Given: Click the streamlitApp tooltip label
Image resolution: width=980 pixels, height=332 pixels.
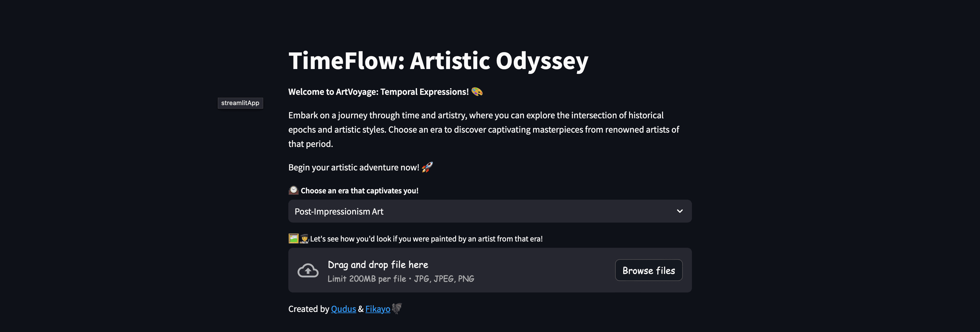Looking at the screenshot, I should point(240,103).
